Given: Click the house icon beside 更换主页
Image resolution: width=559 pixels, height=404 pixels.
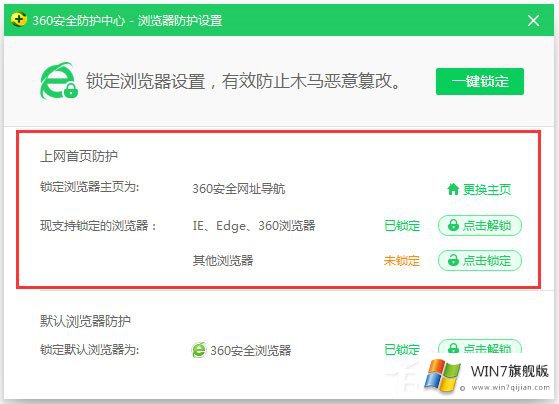Looking at the screenshot, I should click(x=453, y=189).
